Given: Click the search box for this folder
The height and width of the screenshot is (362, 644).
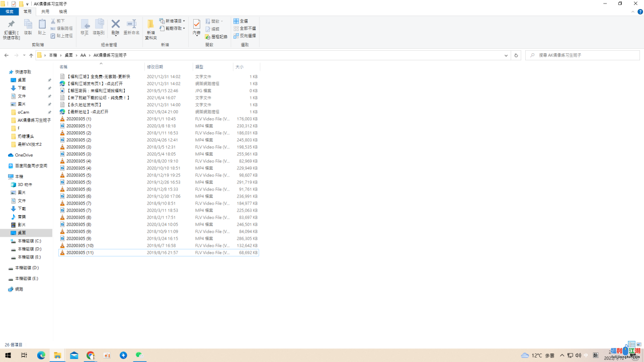Looking at the screenshot, I should pos(584,55).
